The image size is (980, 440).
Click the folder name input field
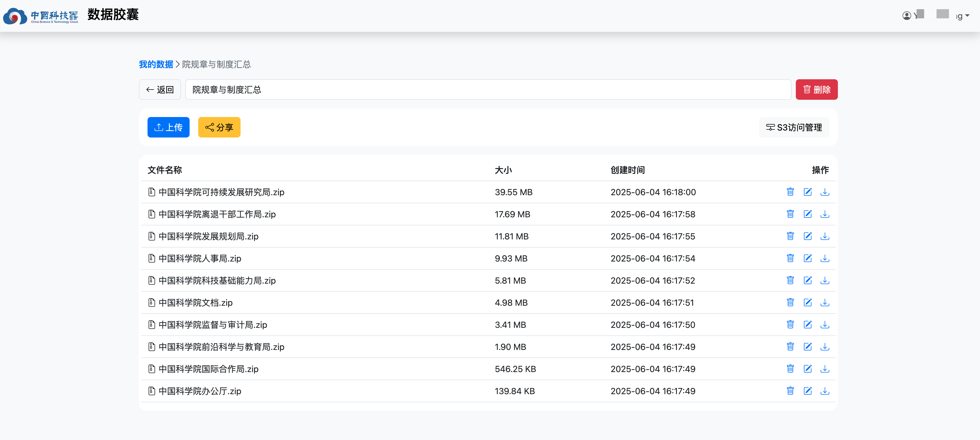[x=488, y=90]
